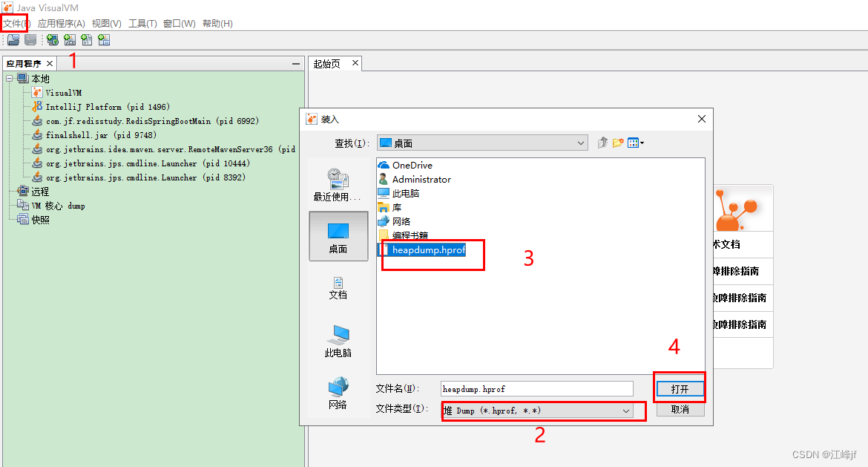Click the Load (open file) toolbar icon
Screen dimensions: 868x467
tap(13, 40)
